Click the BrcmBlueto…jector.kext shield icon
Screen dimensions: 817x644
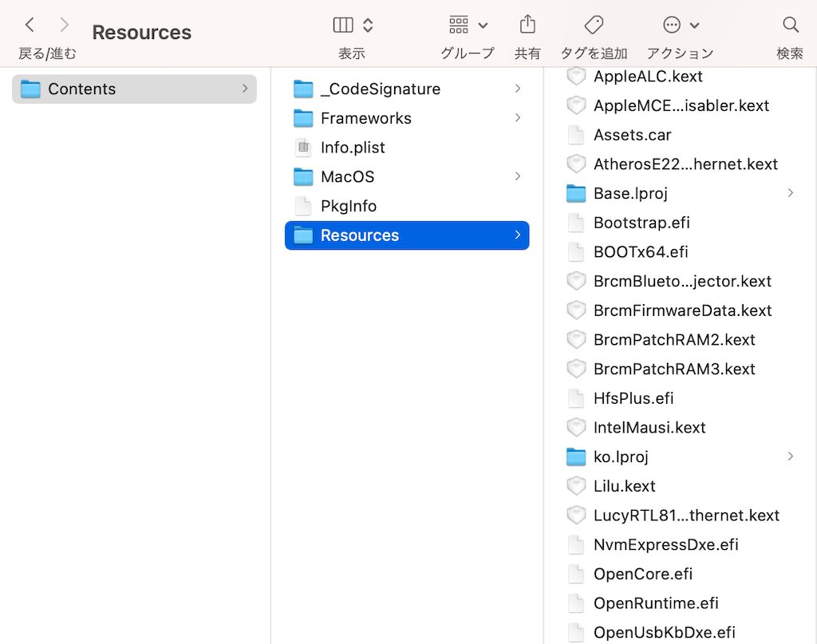point(576,282)
